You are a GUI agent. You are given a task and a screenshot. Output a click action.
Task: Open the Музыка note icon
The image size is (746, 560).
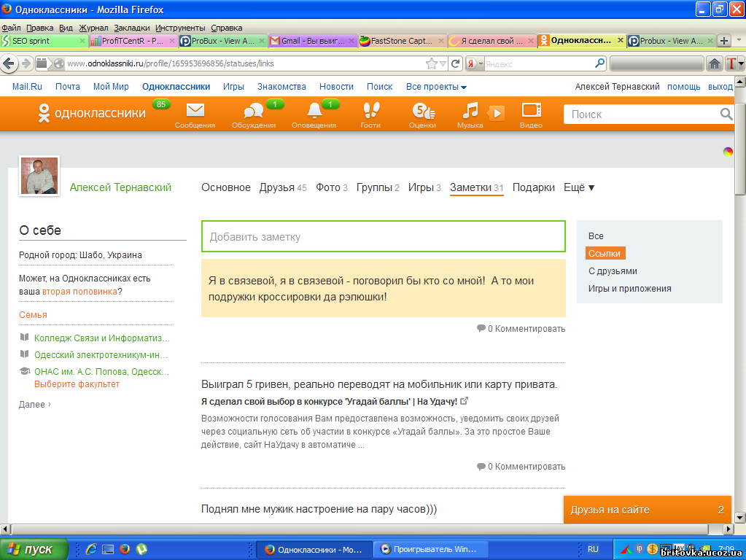[470, 110]
